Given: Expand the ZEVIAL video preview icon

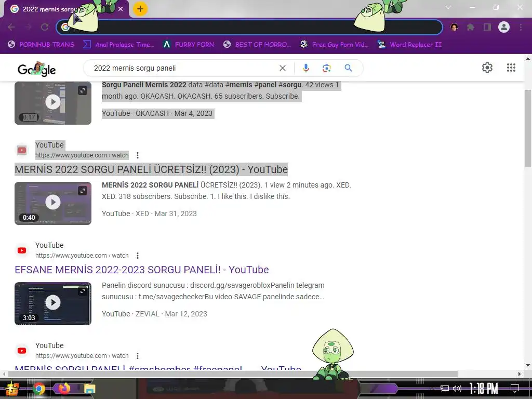Looking at the screenshot, I should click(x=83, y=291).
